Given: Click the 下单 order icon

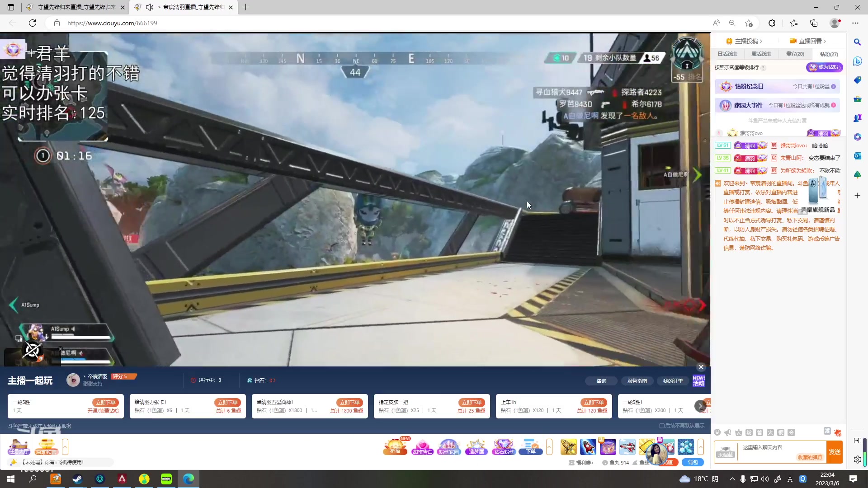Looking at the screenshot, I should coord(531,447).
